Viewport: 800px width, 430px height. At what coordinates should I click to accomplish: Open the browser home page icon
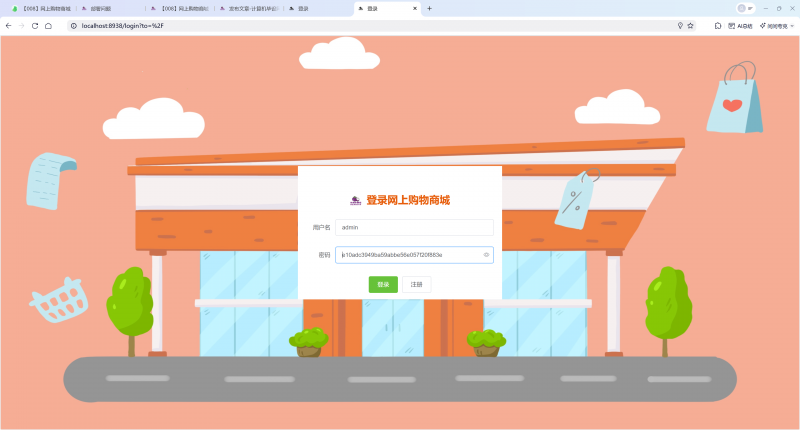click(x=48, y=25)
